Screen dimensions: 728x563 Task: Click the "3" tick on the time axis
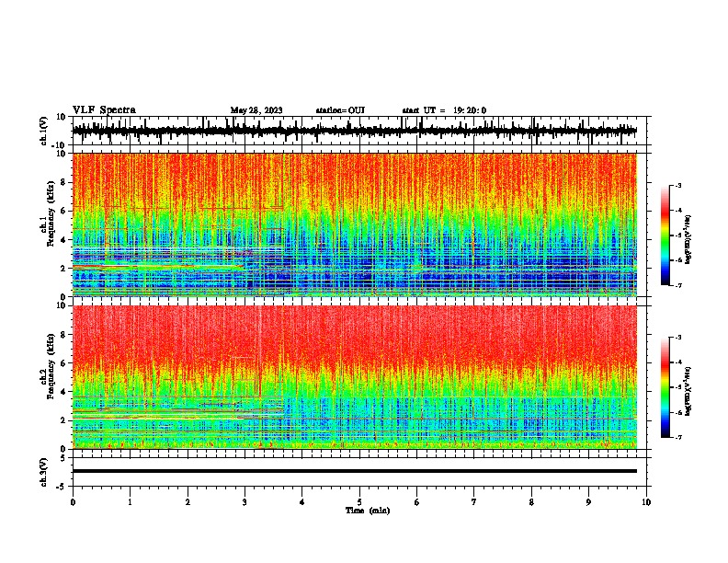click(245, 502)
